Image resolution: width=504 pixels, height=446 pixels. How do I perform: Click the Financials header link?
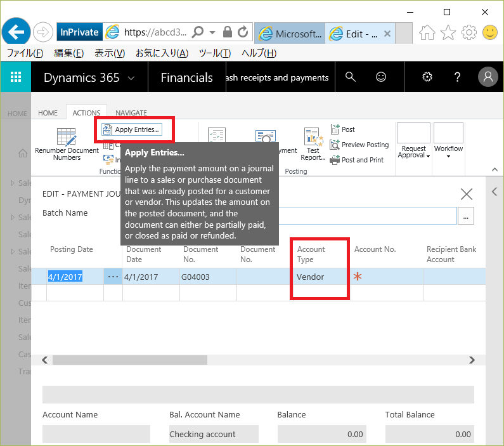click(187, 77)
